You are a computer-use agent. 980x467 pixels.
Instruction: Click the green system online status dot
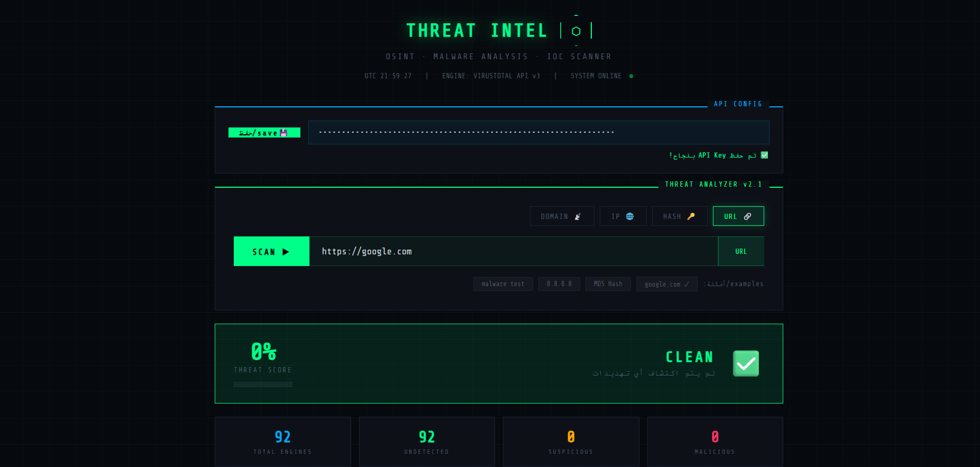click(x=631, y=76)
